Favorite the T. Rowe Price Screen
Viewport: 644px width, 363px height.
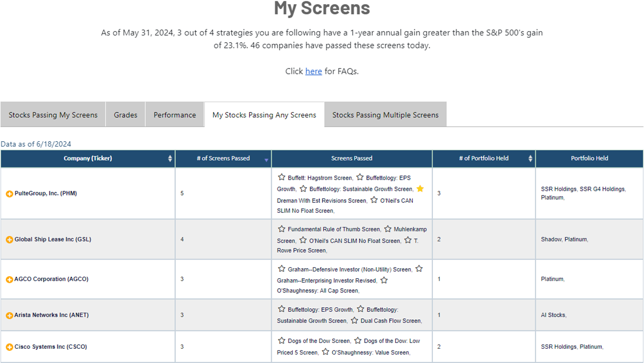408,240
